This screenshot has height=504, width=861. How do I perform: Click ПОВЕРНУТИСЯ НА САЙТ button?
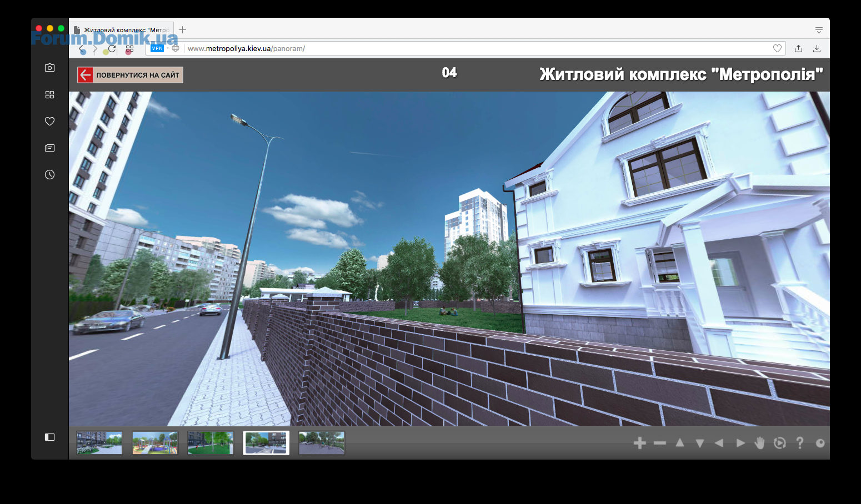[130, 75]
